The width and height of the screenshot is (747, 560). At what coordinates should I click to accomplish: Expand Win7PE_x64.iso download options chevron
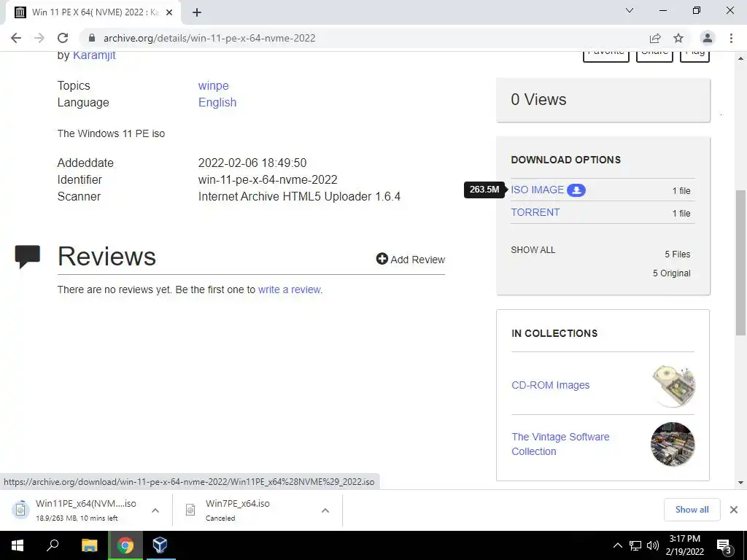(325, 510)
